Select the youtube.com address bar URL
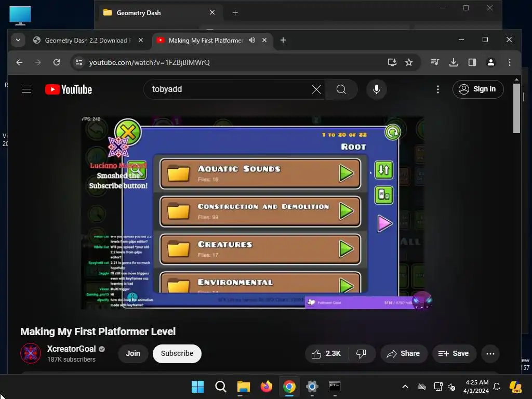The height and width of the screenshot is (399, 532). [x=149, y=62]
